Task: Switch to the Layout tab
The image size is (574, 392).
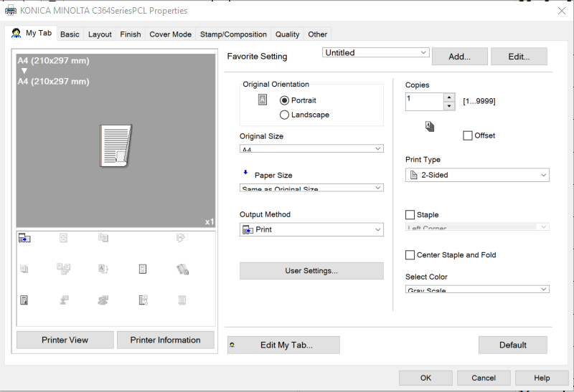Action: point(100,34)
